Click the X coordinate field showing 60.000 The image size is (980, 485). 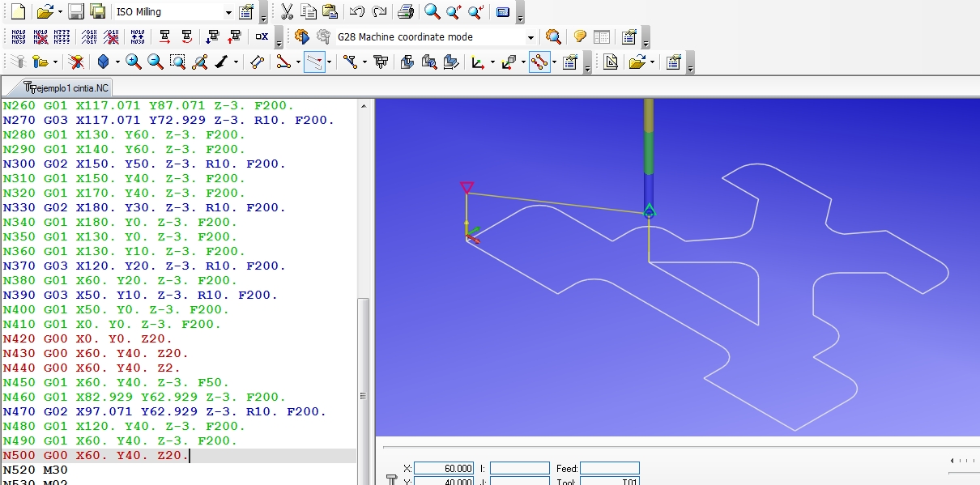pos(443,468)
